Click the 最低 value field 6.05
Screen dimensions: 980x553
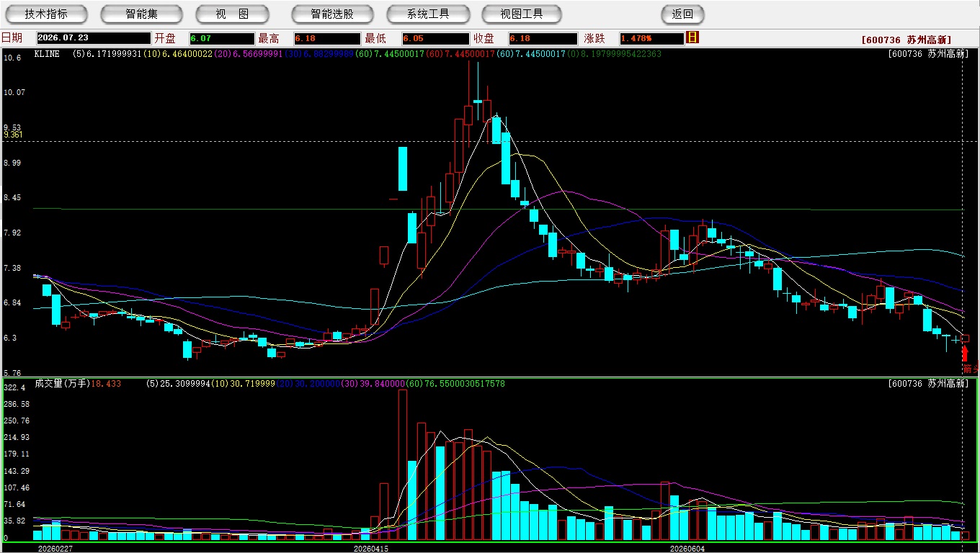[435, 38]
